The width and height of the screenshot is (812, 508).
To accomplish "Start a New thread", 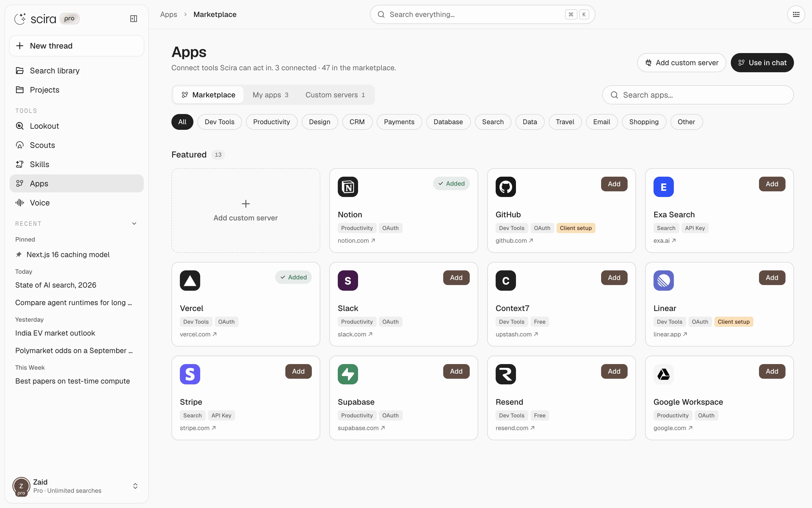I will (x=76, y=46).
